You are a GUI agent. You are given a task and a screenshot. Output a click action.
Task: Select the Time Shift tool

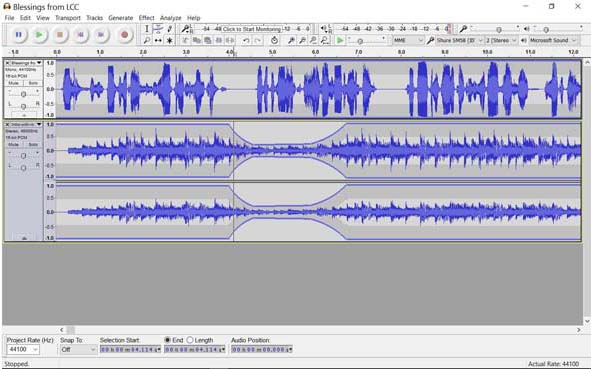click(158, 40)
